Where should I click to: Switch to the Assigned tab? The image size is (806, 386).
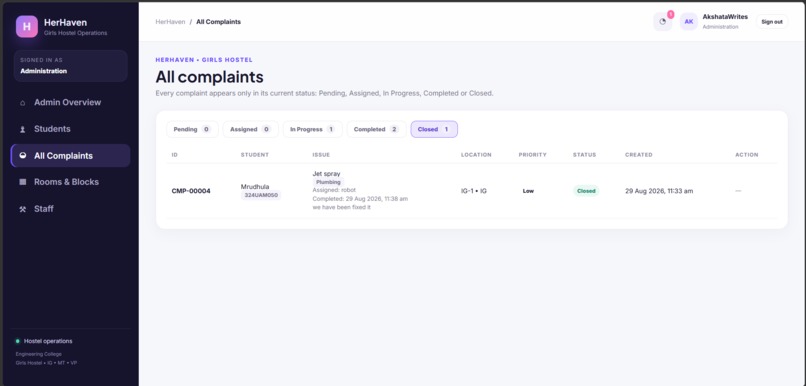pyautogui.click(x=250, y=130)
